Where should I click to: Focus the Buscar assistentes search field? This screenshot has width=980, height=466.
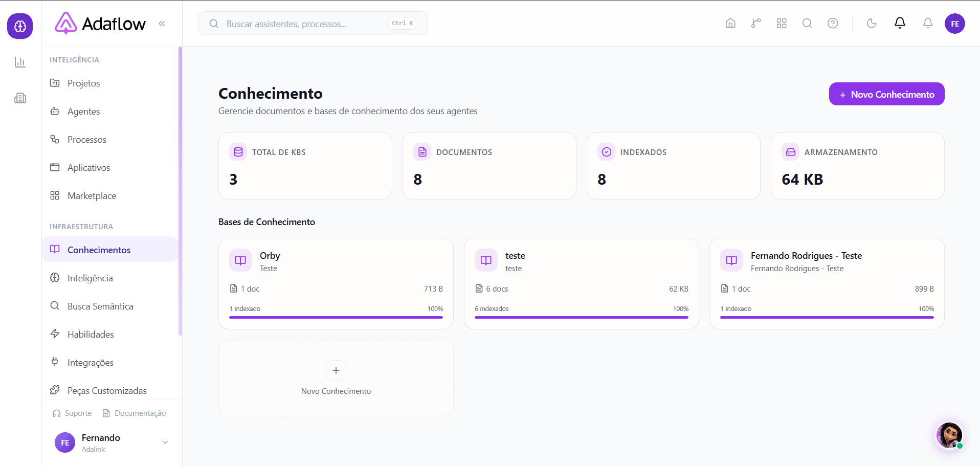(313, 24)
